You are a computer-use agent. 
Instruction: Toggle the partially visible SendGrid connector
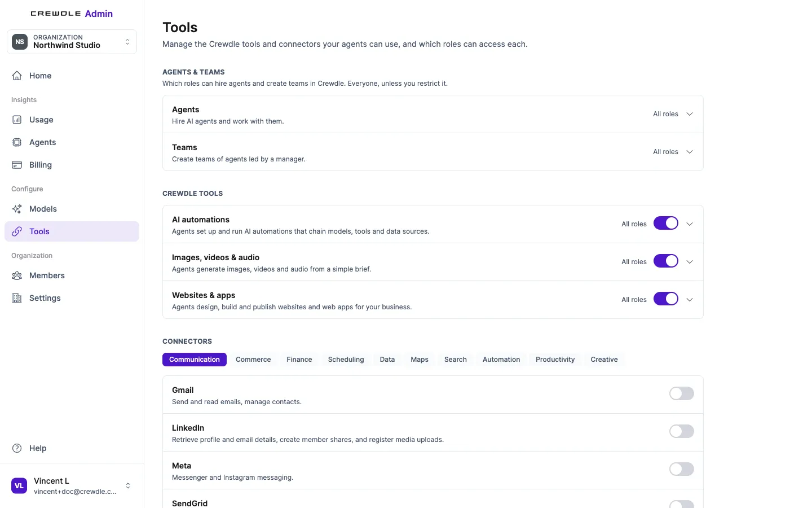[682, 504]
